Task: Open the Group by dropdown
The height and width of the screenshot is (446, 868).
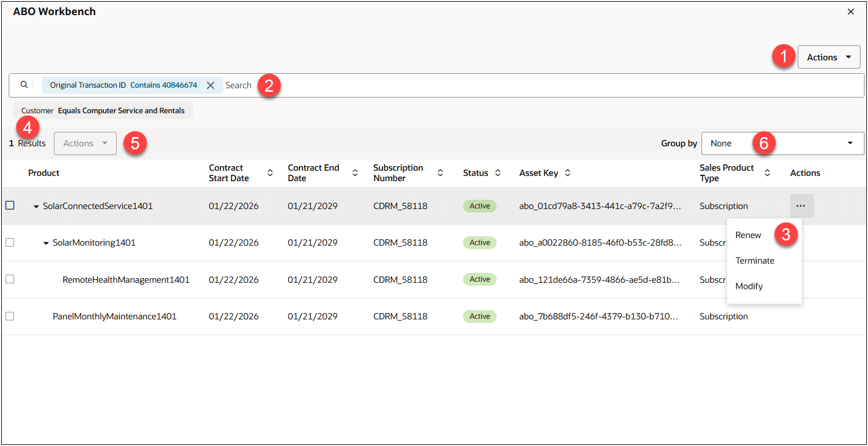Action: (782, 143)
